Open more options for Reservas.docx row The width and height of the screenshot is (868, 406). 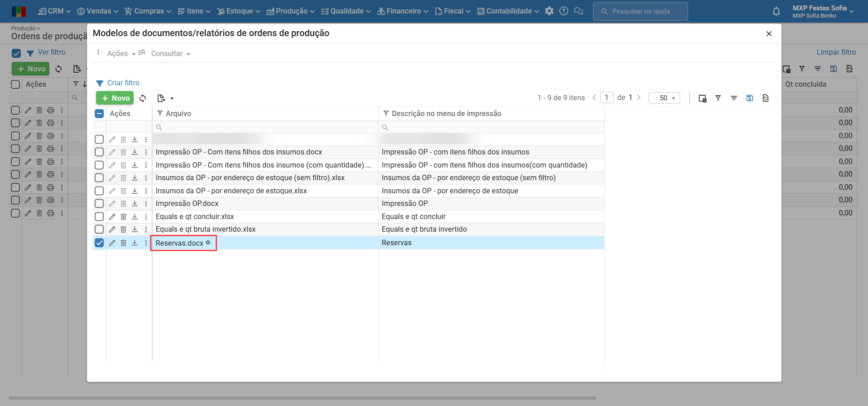146,243
